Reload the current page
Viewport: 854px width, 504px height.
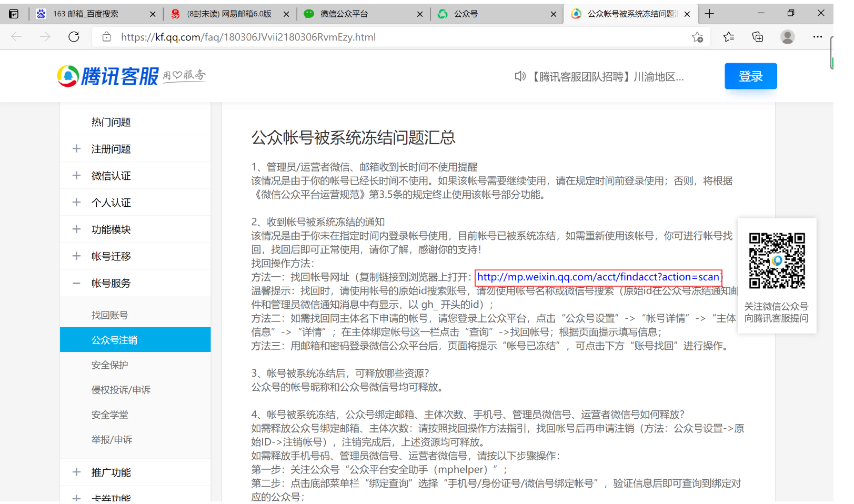point(74,37)
